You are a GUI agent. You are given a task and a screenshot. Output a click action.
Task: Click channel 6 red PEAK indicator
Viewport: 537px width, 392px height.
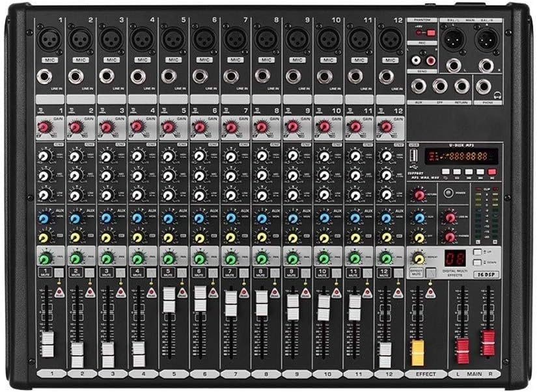coord(213,293)
